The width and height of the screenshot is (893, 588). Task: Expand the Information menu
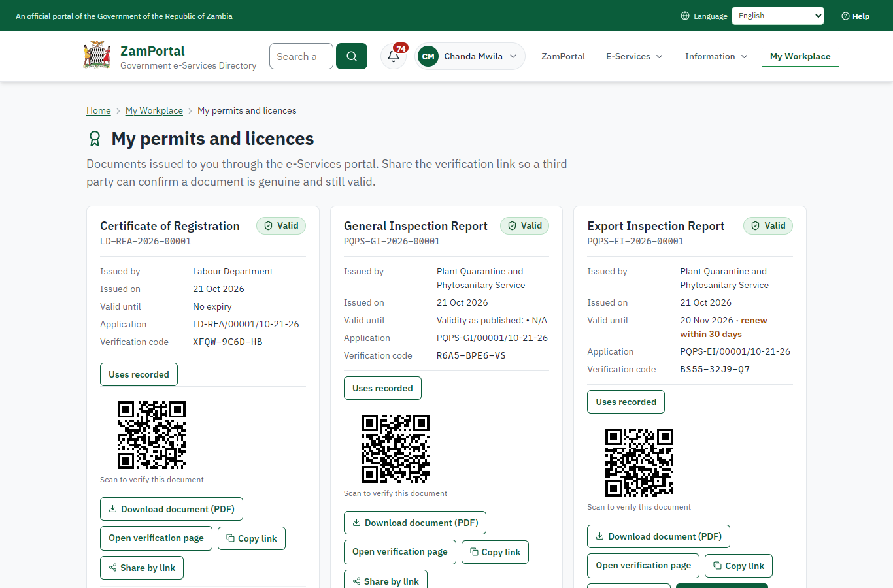point(716,56)
